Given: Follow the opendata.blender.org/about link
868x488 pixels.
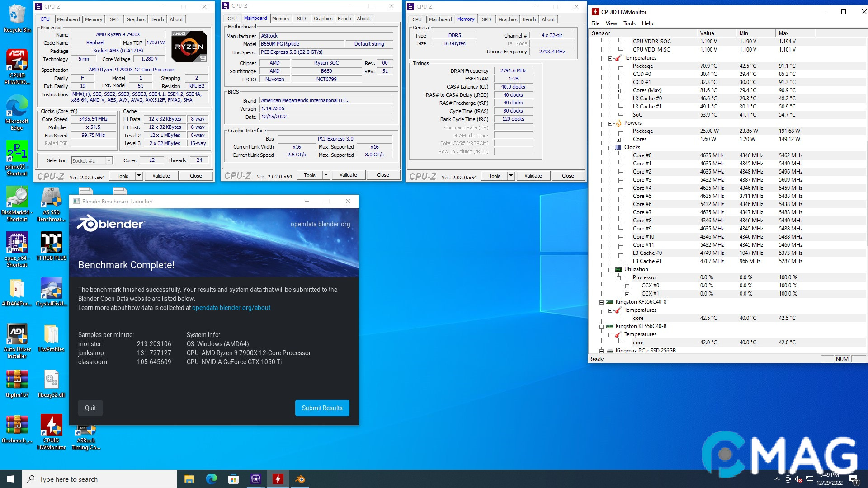Looking at the screenshot, I should coord(231,308).
